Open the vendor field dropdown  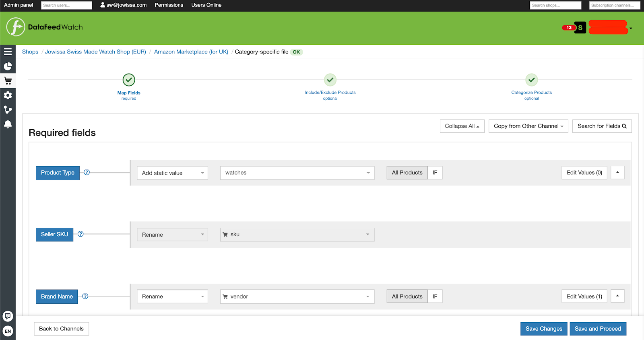click(x=297, y=297)
